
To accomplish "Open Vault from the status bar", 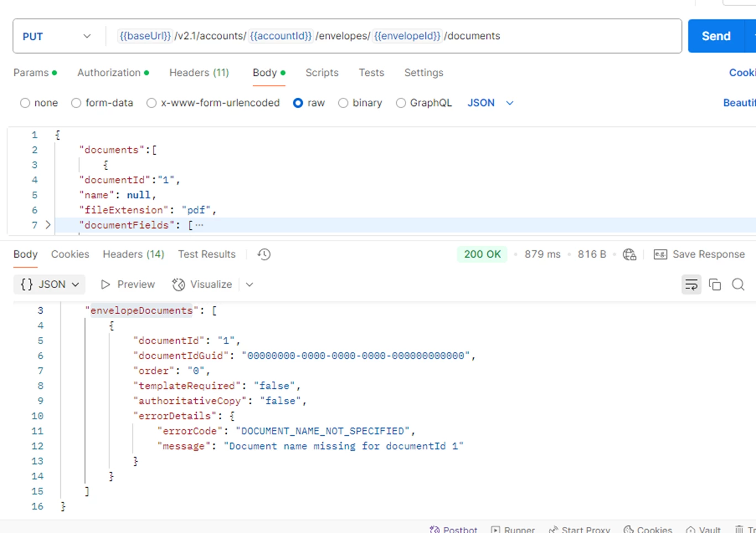I will pyautogui.click(x=704, y=530).
